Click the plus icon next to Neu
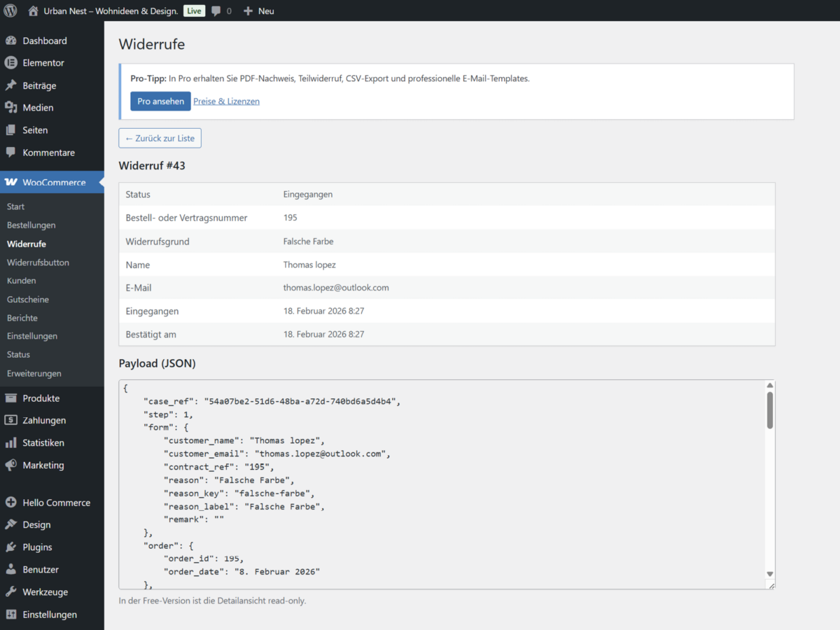The image size is (840, 630). (x=248, y=11)
